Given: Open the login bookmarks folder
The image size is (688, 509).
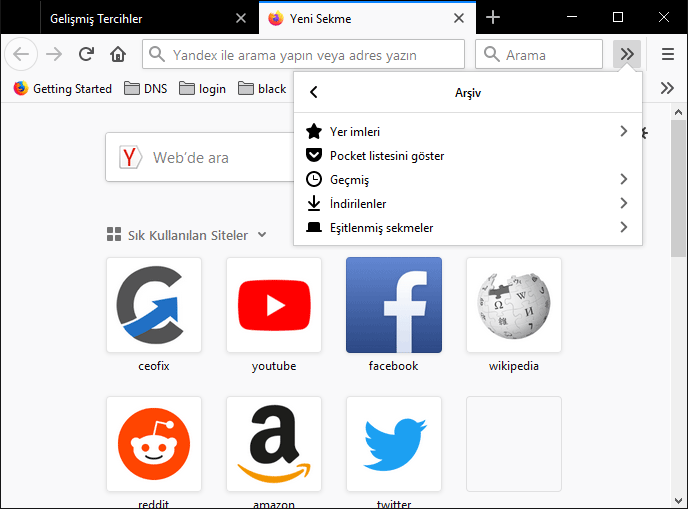Looking at the screenshot, I should (202, 88).
